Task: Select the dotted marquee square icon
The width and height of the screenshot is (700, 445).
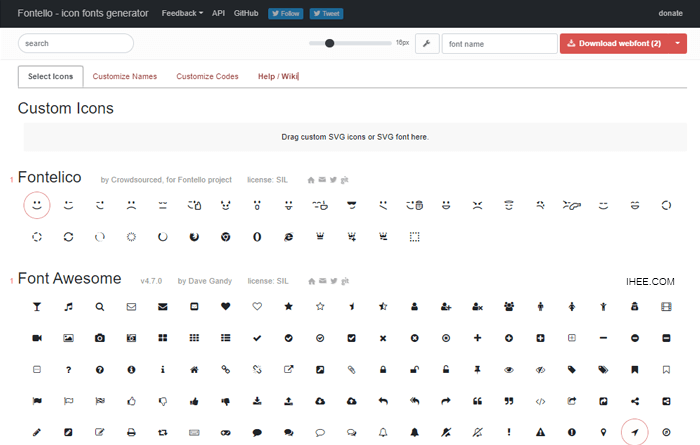Action: (415, 237)
